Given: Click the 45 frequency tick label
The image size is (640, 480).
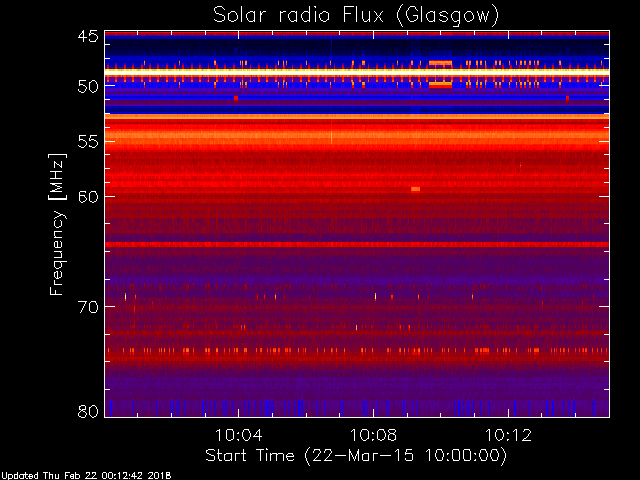Looking at the screenshot, I should point(88,36).
